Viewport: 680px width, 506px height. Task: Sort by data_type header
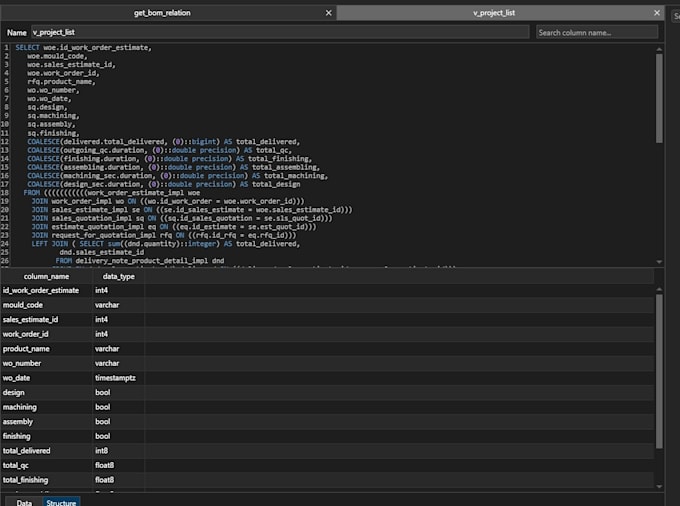click(118, 276)
